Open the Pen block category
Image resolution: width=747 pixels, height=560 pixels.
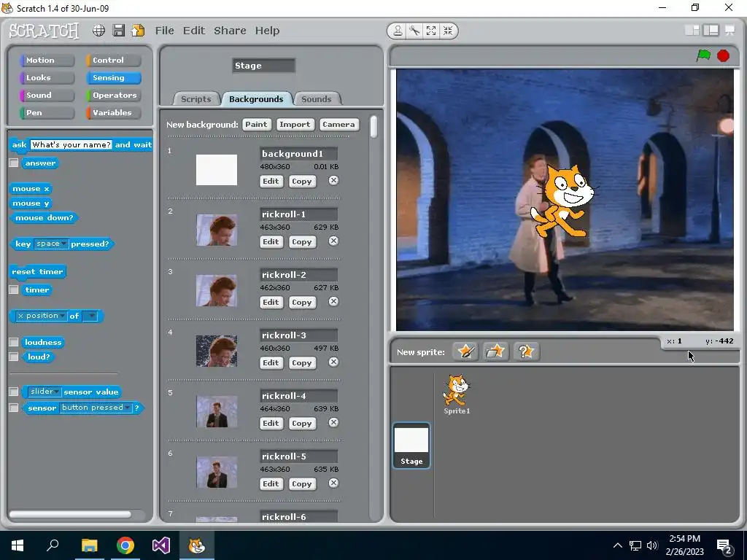click(47, 112)
